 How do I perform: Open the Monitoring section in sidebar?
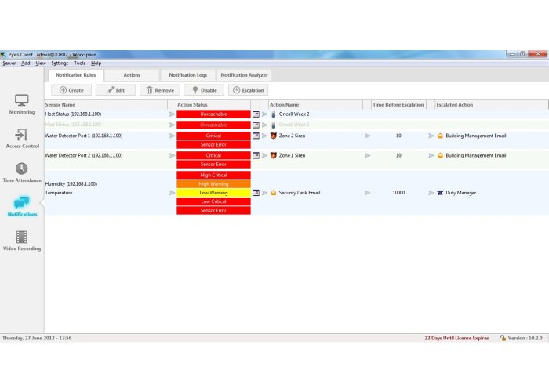(22, 104)
